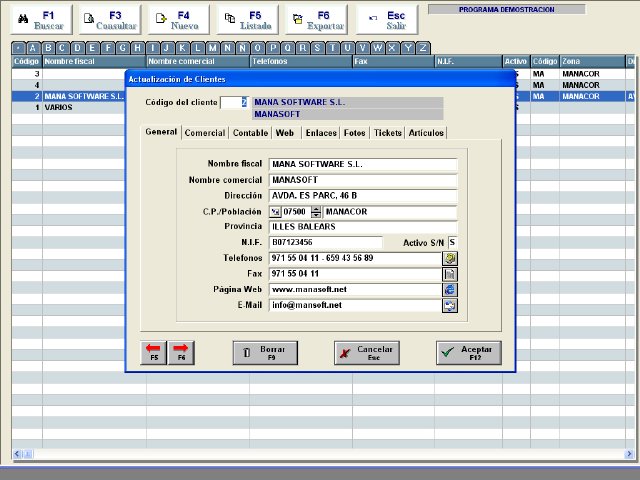
Task: Click the fax document icon beside Fax
Action: pyautogui.click(x=450, y=274)
